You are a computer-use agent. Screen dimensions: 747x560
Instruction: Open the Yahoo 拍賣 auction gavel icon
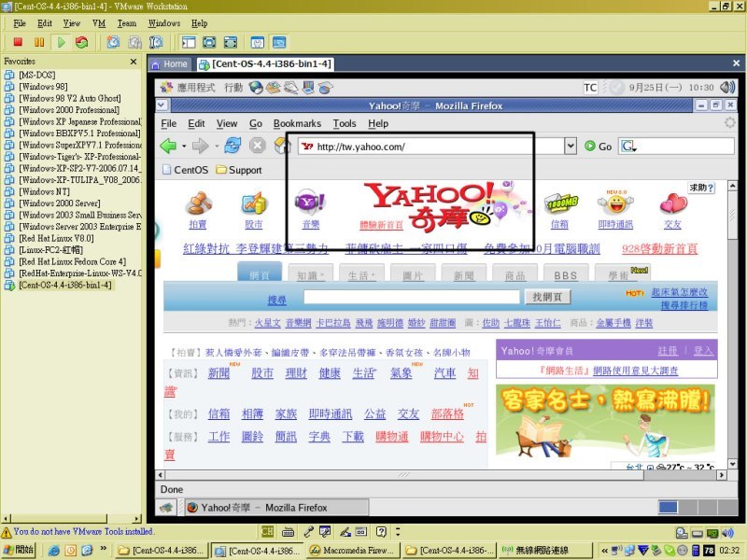click(x=198, y=203)
